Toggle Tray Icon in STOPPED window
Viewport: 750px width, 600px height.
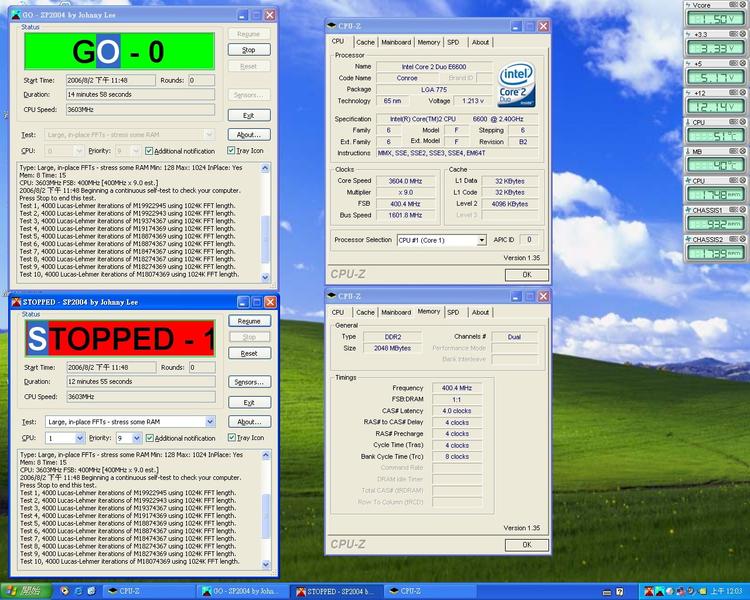tap(246, 438)
